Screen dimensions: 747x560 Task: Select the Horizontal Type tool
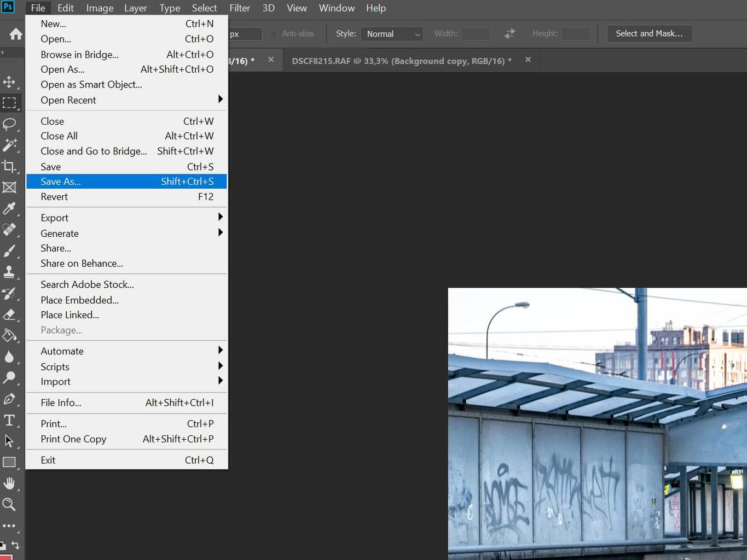click(x=9, y=420)
